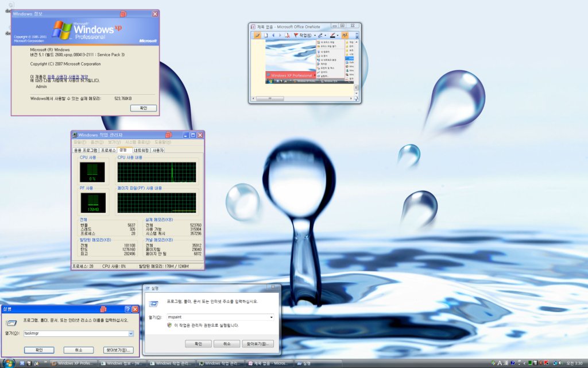Click OneNote horizontal scrollbar thumb

point(270,99)
